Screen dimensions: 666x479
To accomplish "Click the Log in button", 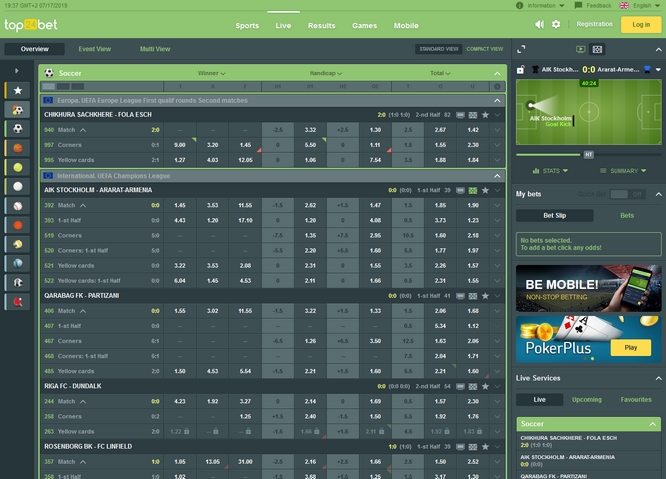I will tap(641, 25).
